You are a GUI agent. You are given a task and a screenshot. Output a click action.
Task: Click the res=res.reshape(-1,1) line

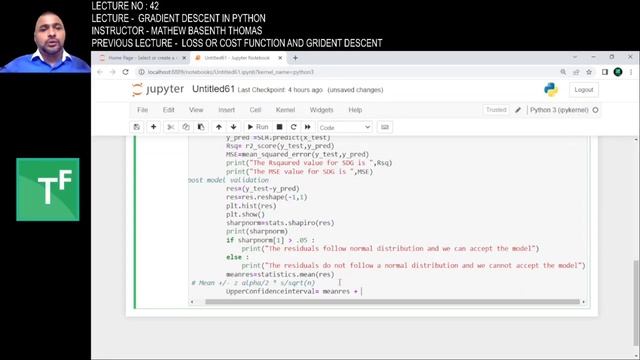point(267,197)
